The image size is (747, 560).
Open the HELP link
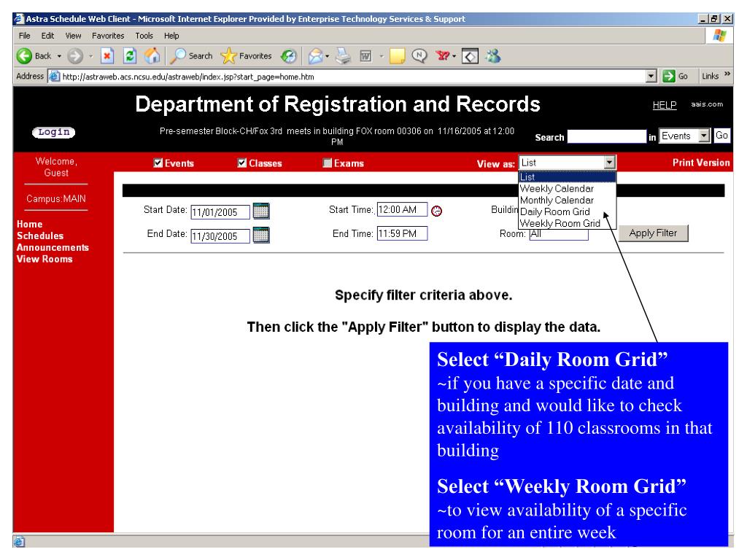pyautogui.click(x=665, y=105)
